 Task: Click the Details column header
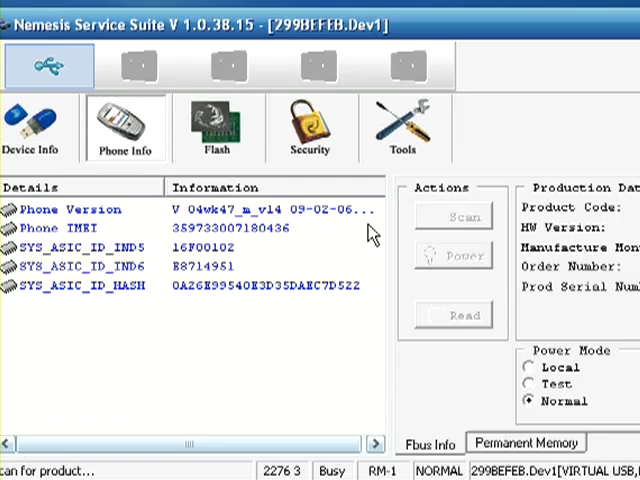82,187
